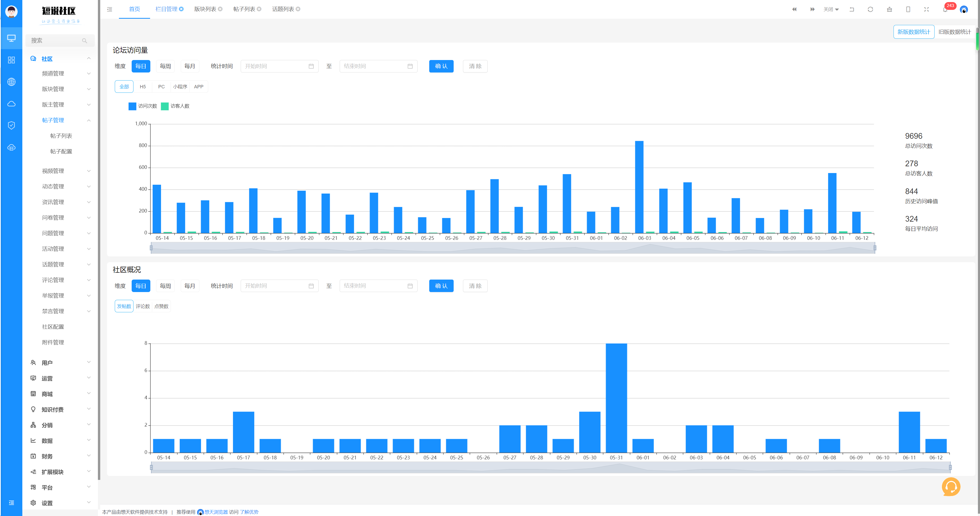
Task: Toggle the 访问次数 legend series
Action: (x=143, y=106)
